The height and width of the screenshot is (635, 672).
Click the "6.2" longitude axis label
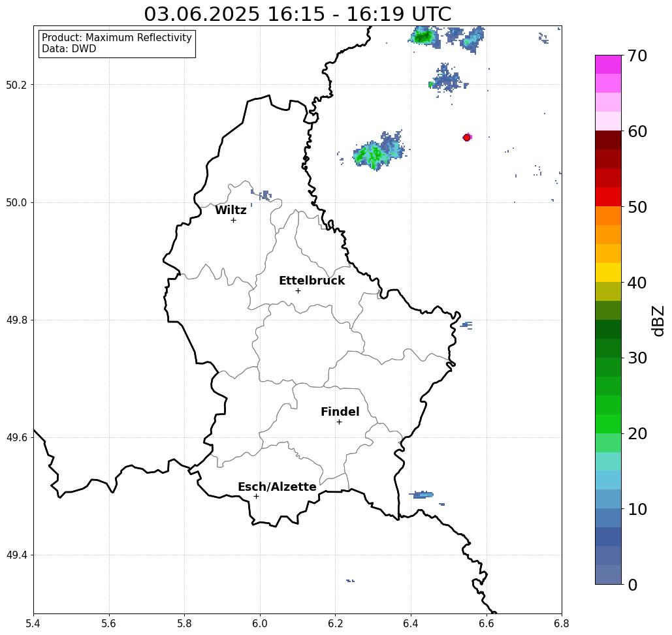click(335, 623)
